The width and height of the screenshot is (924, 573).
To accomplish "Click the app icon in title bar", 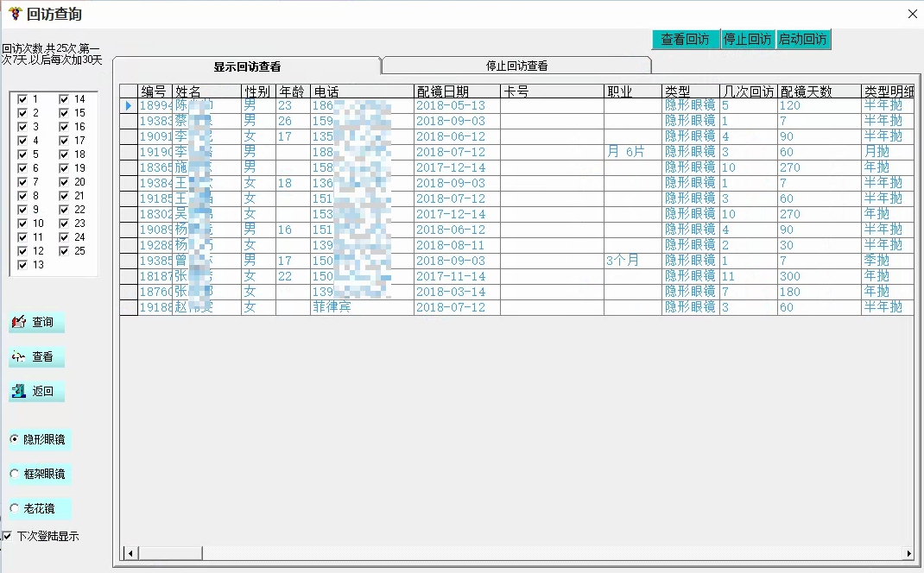I will pyautogui.click(x=15, y=14).
